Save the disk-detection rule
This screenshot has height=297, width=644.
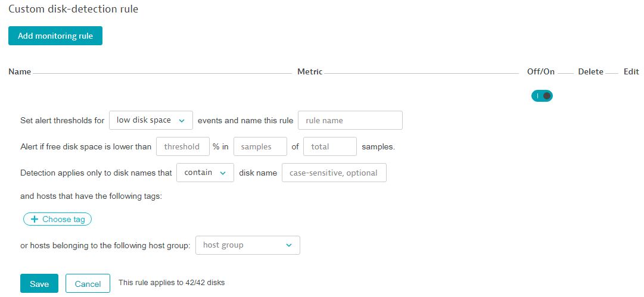point(39,284)
